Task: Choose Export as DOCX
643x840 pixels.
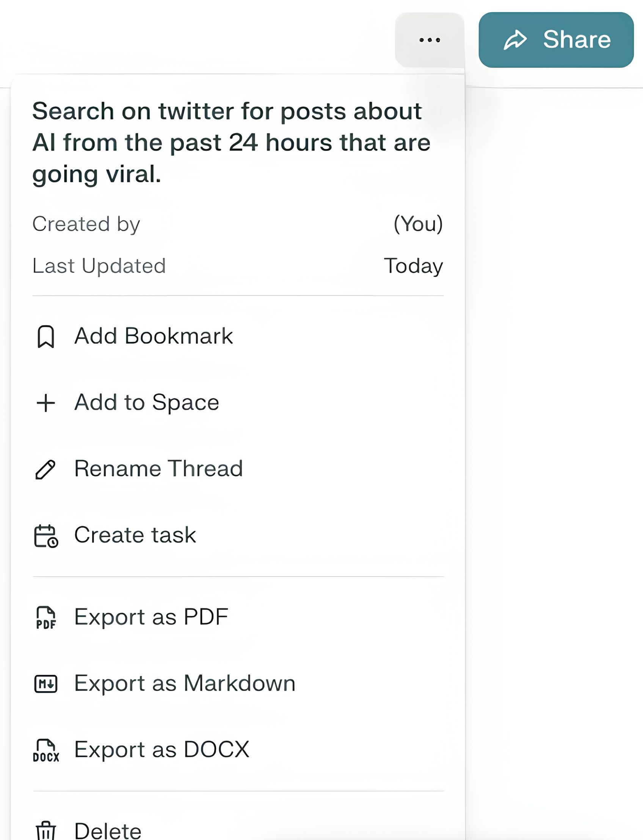Action: [x=162, y=749]
